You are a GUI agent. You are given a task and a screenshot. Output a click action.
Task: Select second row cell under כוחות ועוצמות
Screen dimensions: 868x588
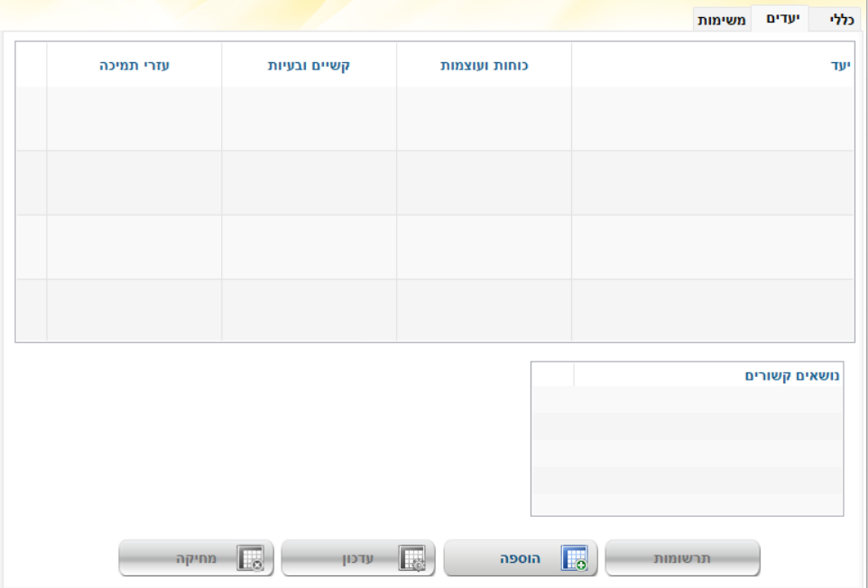coord(484,182)
